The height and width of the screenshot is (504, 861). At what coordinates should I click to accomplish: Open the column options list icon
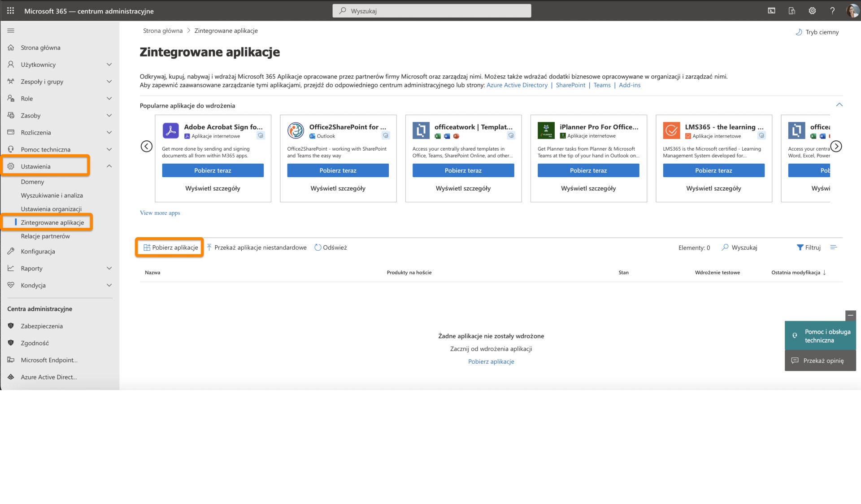(x=834, y=248)
